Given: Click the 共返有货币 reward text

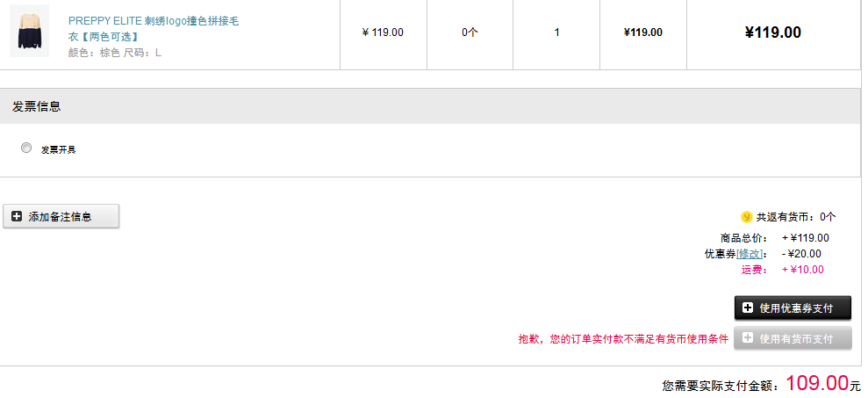Looking at the screenshot, I should [796, 217].
